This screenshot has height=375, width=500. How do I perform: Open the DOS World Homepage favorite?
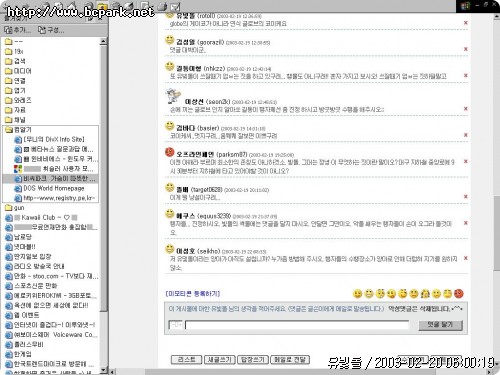point(49,188)
